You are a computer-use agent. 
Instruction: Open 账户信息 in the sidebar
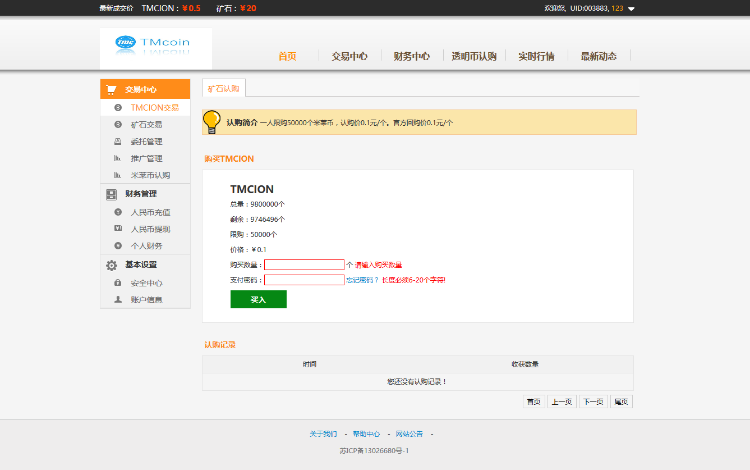click(x=146, y=299)
